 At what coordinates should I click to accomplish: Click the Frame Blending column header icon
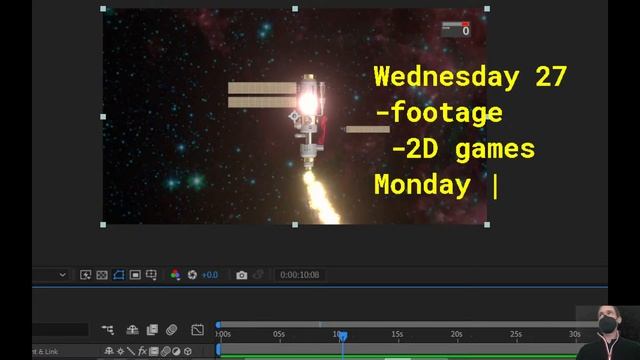(x=154, y=351)
